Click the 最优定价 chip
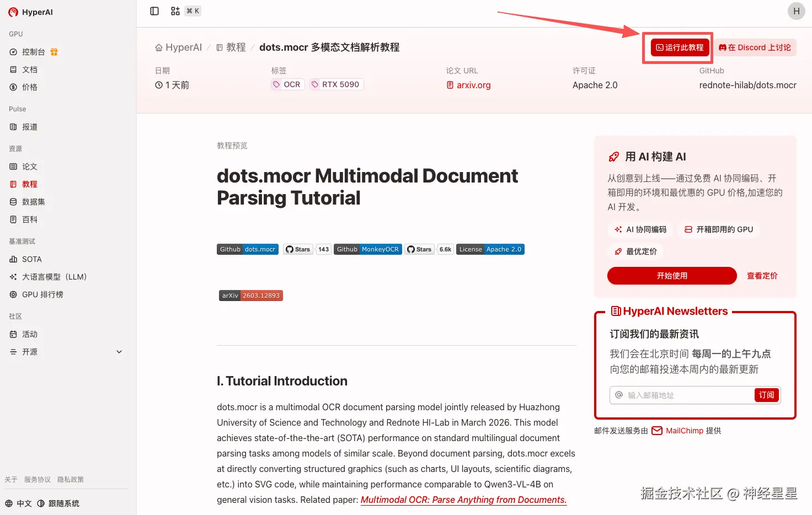 click(635, 251)
